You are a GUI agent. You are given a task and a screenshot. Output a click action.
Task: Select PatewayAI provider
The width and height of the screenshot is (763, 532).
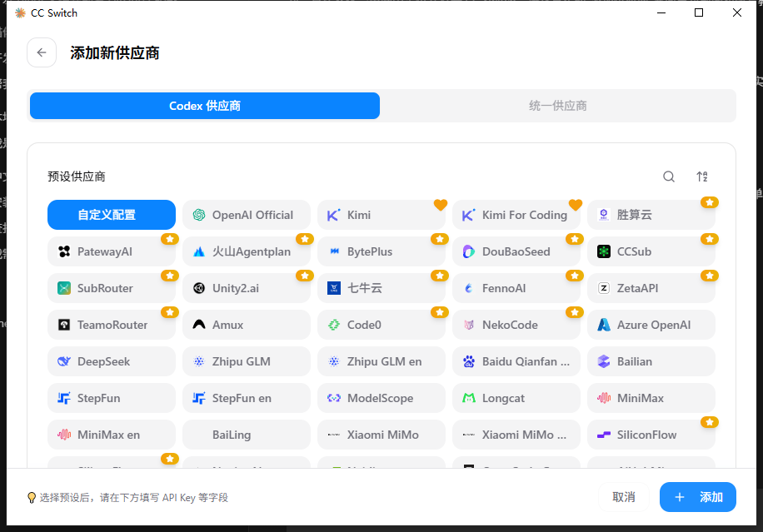pos(112,251)
